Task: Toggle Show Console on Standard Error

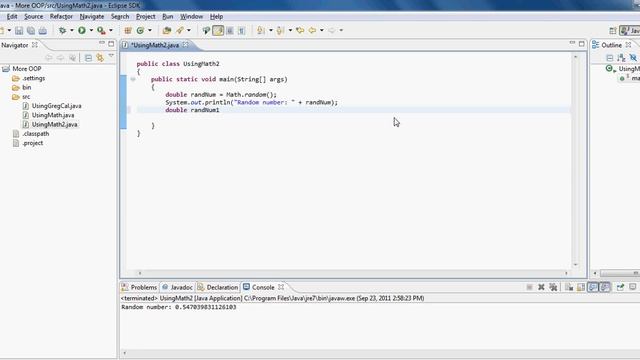Action: click(605, 287)
